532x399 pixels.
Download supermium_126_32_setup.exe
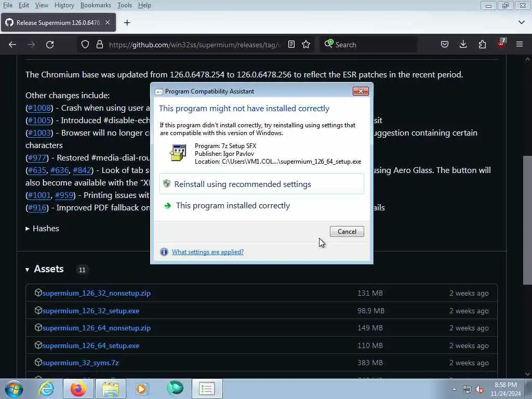click(91, 311)
